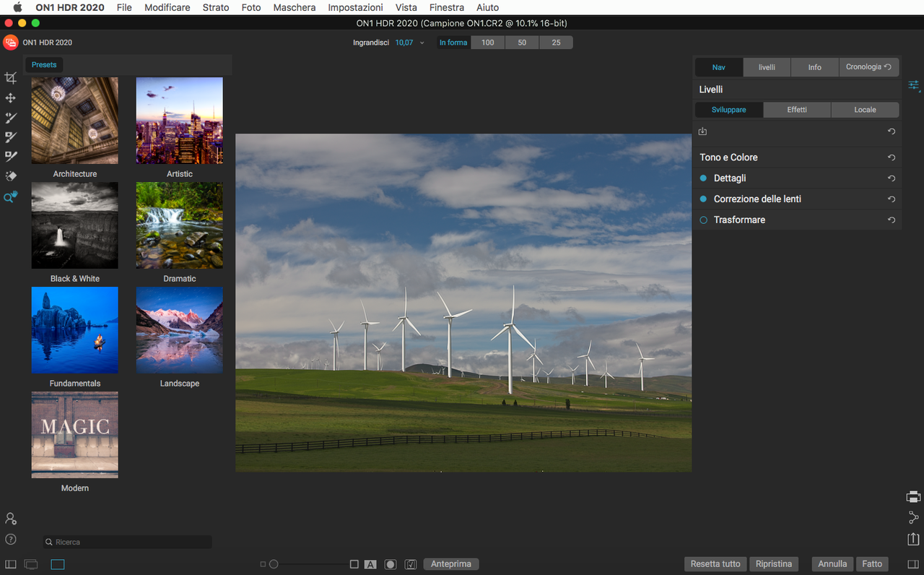Click the thumbnail size slider handle
This screenshot has width=924, height=575.
pos(274,564)
